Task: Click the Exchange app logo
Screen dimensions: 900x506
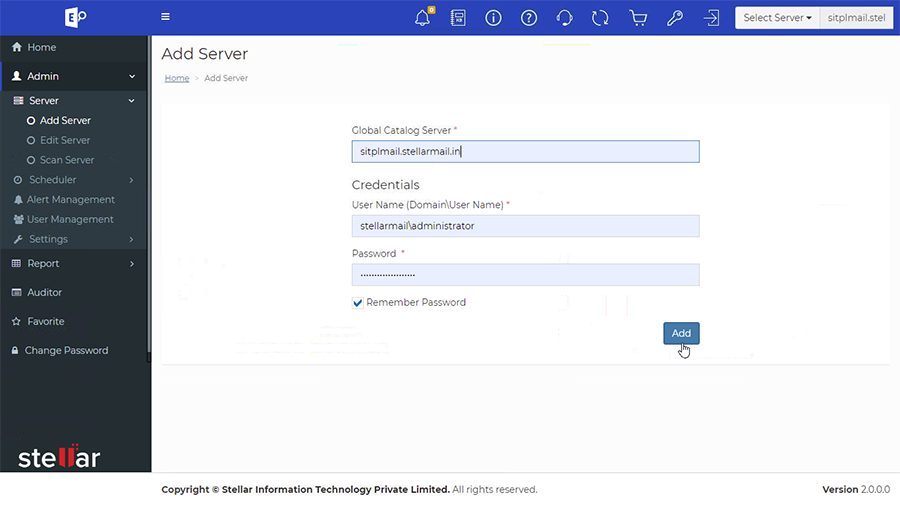Action: [x=75, y=17]
